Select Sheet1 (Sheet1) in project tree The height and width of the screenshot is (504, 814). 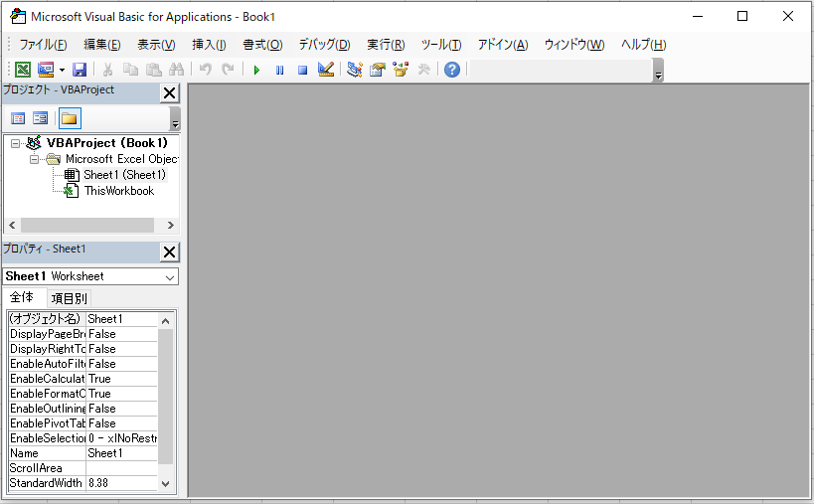click(124, 175)
